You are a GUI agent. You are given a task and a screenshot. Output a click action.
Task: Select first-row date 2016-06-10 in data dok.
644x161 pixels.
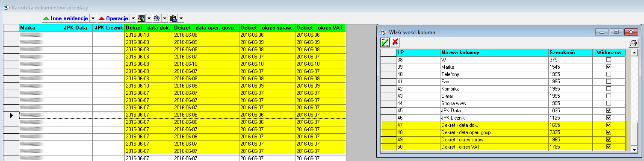[149, 35]
